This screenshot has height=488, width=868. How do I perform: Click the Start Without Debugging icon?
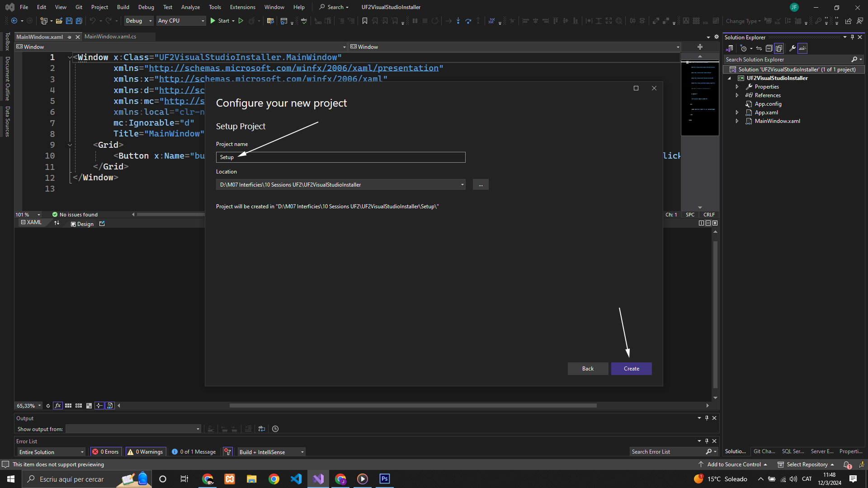click(241, 21)
